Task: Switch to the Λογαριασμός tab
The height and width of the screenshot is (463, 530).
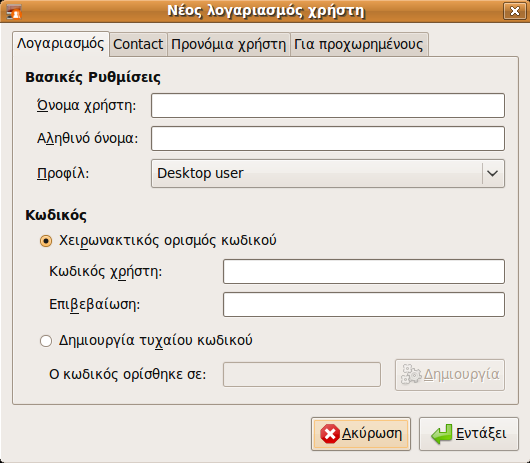Action: [x=61, y=44]
